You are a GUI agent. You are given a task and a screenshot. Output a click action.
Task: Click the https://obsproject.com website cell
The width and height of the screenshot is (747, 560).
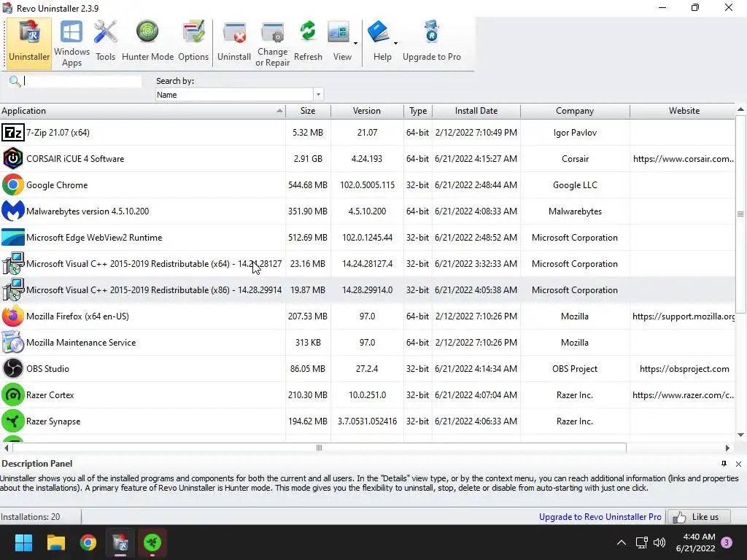(x=684, y=368)
